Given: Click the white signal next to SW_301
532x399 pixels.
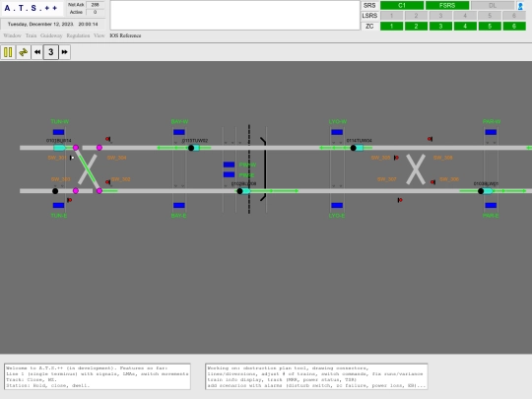Looking at the screenshot, I should pos(72,158).
